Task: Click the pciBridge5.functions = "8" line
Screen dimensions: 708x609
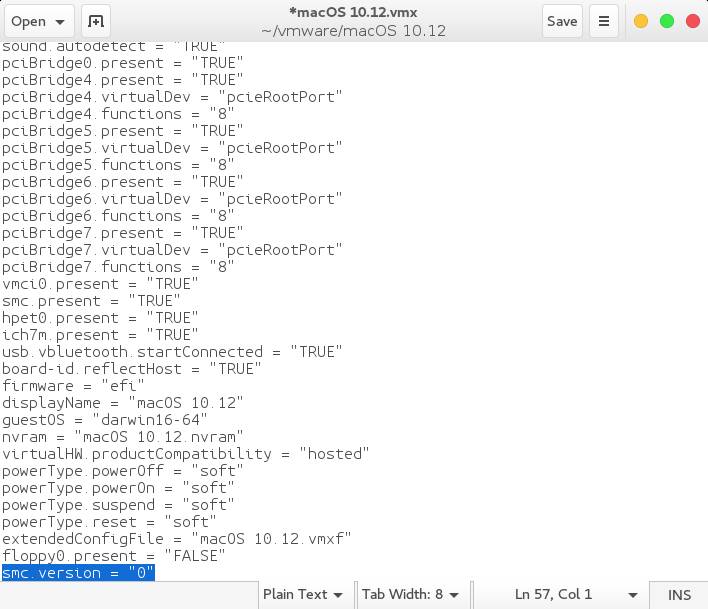Action: click(x=118, y=165)
